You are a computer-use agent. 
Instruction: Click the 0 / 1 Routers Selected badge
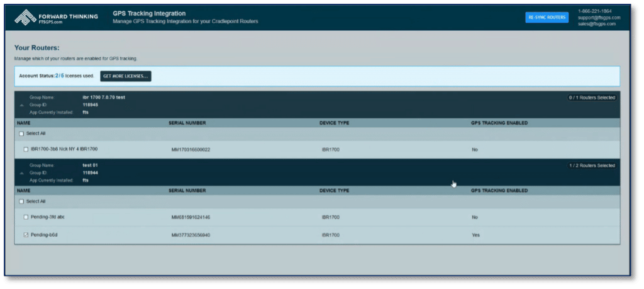(x=592, y=98)
